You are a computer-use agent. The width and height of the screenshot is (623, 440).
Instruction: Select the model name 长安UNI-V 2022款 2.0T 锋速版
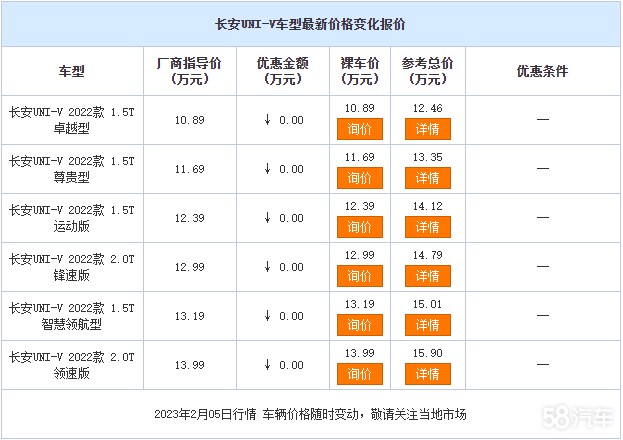[72, 267]
